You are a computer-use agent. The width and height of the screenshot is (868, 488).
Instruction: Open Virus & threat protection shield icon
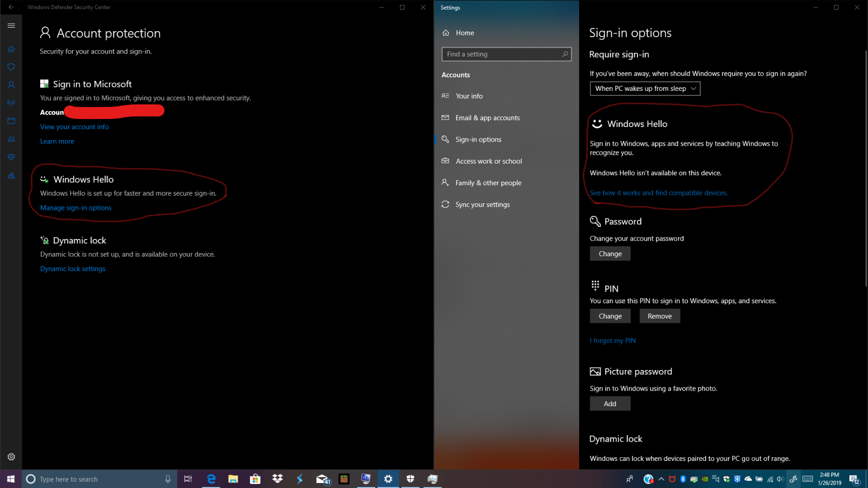pos(11,67)
